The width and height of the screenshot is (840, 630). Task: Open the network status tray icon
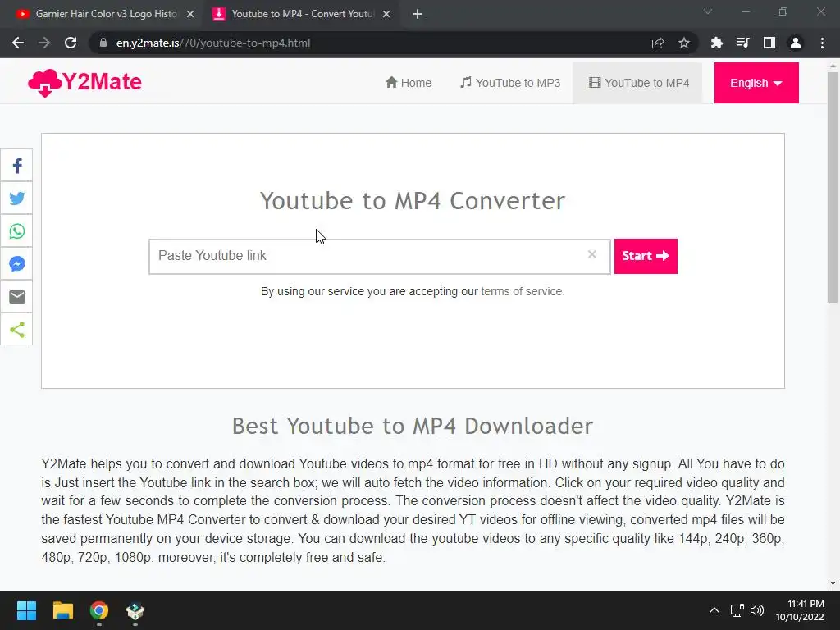pyautogui.click(x=737, y=610)
